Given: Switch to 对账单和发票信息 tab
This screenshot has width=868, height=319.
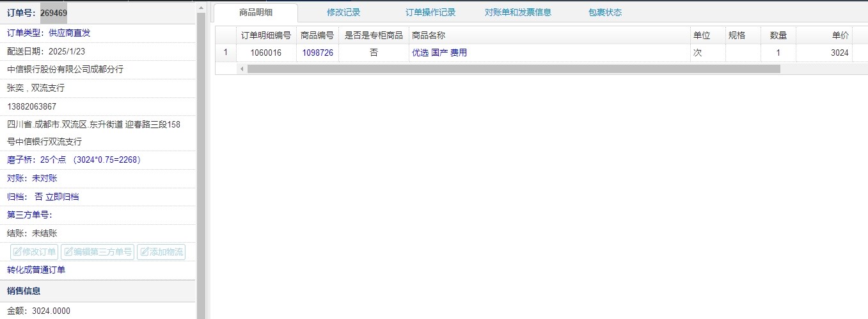Looking at the screenshot, I should 518,12.
